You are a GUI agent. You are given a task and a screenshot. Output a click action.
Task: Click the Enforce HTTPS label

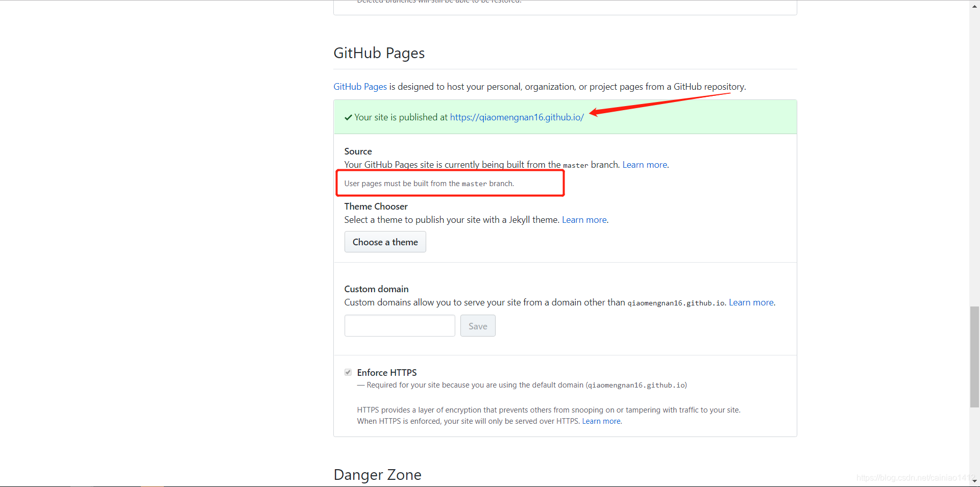tap(387, 373)
